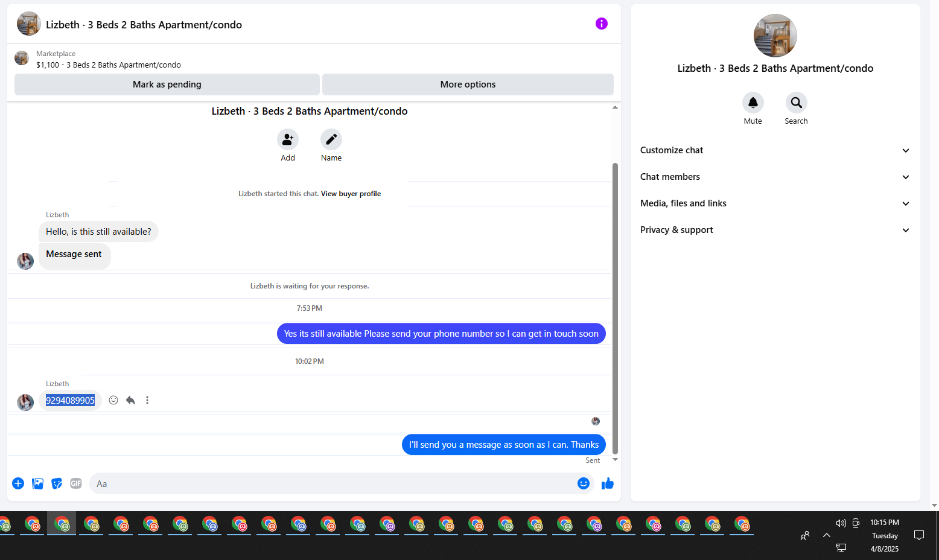Open conversation information purple icon
Image resolution: width=939 pixels, height=560 pixels.
pyautogui.click(x=601, y=24)
